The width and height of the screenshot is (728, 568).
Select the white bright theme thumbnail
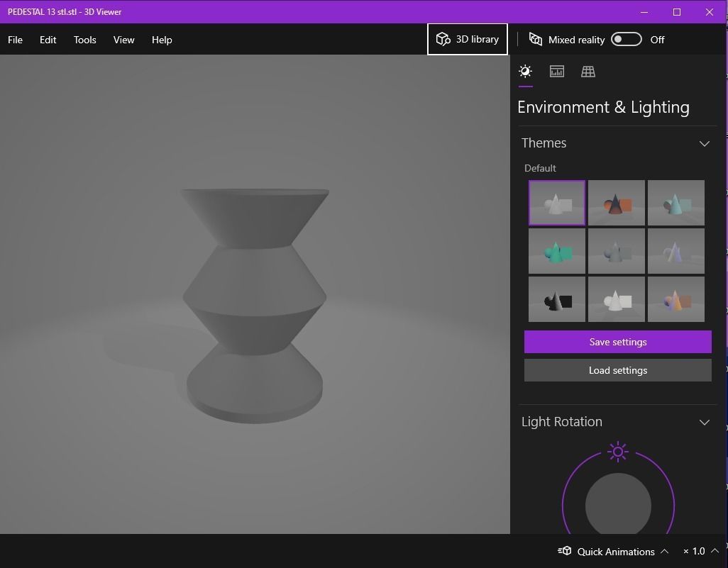pyautogui.click(x=616, y=299)
